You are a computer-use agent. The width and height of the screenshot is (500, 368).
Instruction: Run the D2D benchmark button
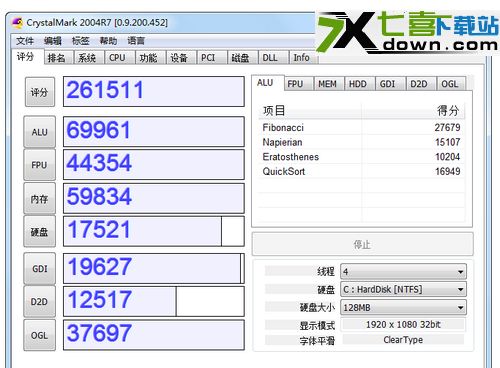[39, 301]
